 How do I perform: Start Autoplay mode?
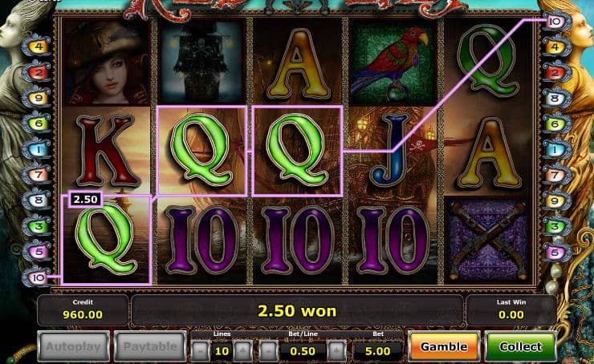point(74,346)
